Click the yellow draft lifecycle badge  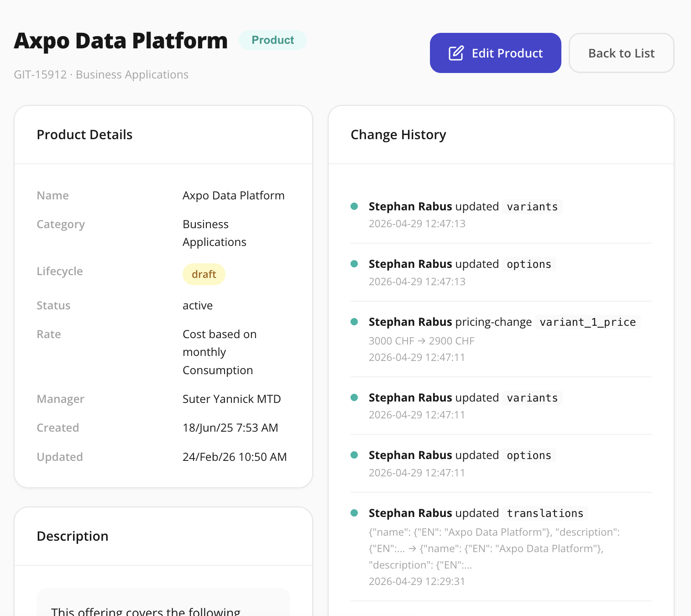pyautogui.click(x=204, y=274)
